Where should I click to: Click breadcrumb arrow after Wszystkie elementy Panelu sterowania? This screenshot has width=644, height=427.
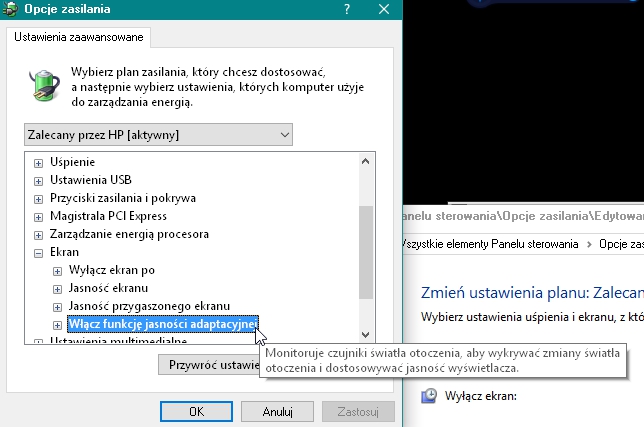coord(589,244)
